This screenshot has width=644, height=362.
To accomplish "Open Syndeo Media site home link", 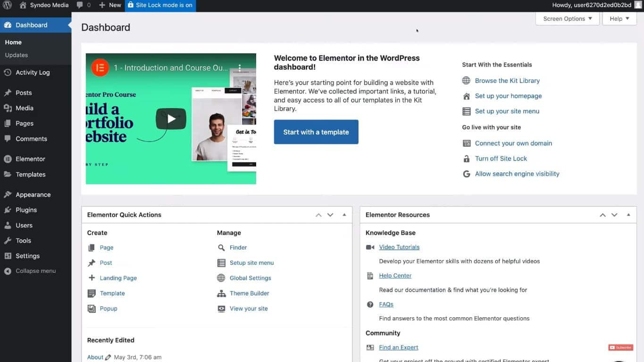I will 44,5.
